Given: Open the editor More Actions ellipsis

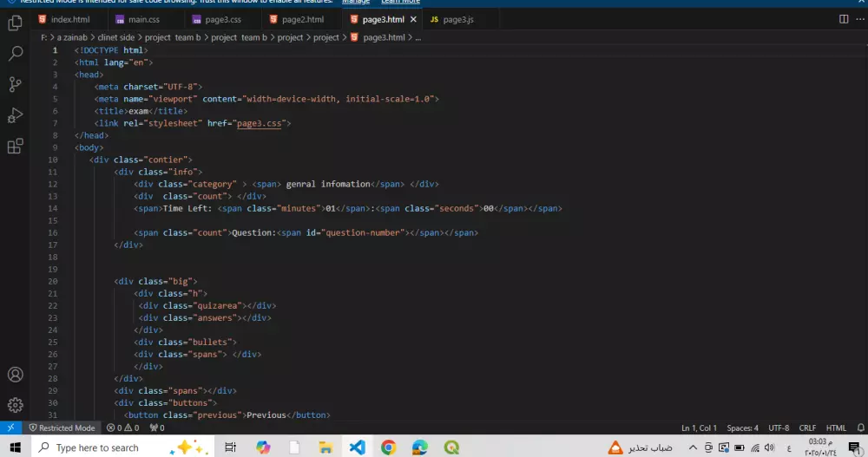Looking at the screenshot, I should click(859, 19).
